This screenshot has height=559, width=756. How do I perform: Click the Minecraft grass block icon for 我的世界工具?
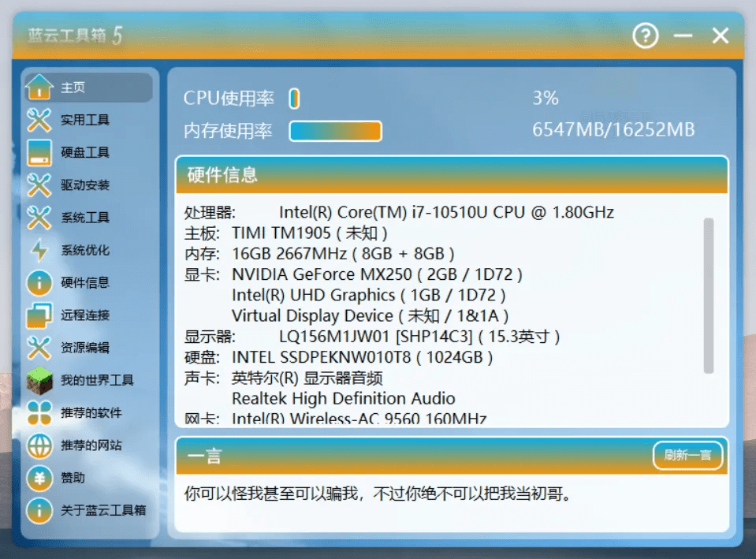(x=39, y=380)
